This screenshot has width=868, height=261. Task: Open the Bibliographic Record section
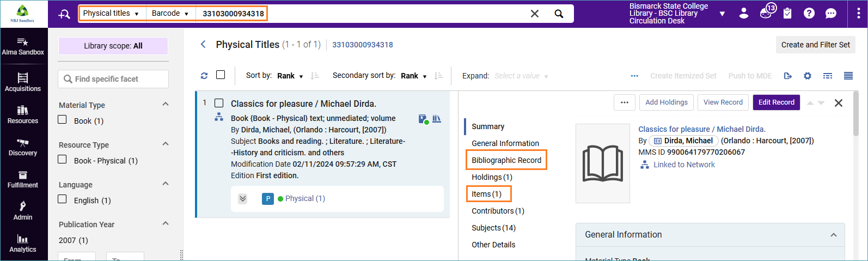506,160
